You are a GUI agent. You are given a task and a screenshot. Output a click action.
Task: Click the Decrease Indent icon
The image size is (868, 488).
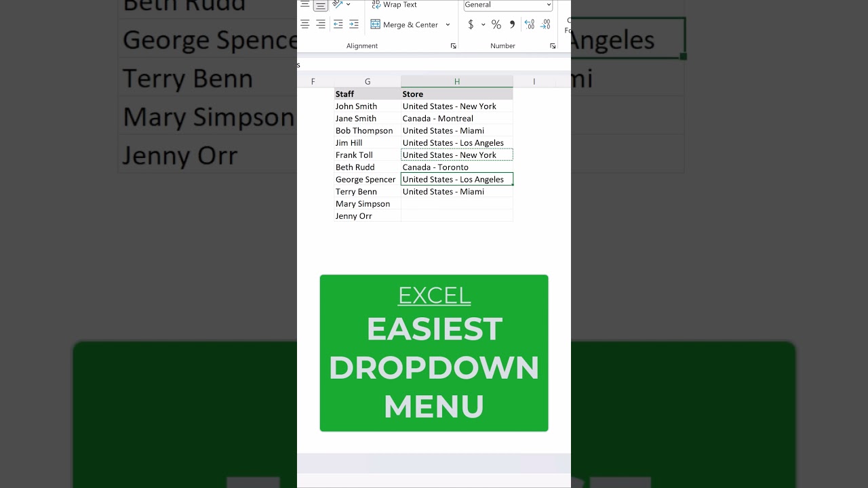coord(338,24)
